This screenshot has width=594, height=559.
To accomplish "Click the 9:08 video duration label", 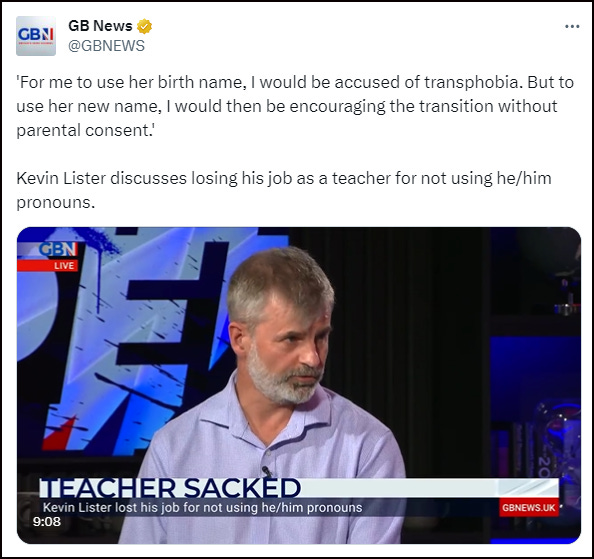I will tap(47, 522).
